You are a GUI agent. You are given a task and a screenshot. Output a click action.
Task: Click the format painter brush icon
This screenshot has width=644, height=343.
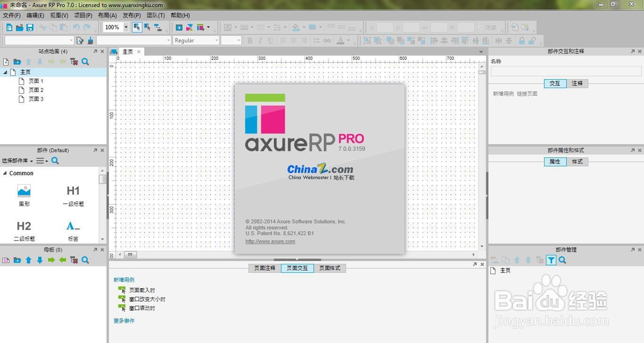90,40
